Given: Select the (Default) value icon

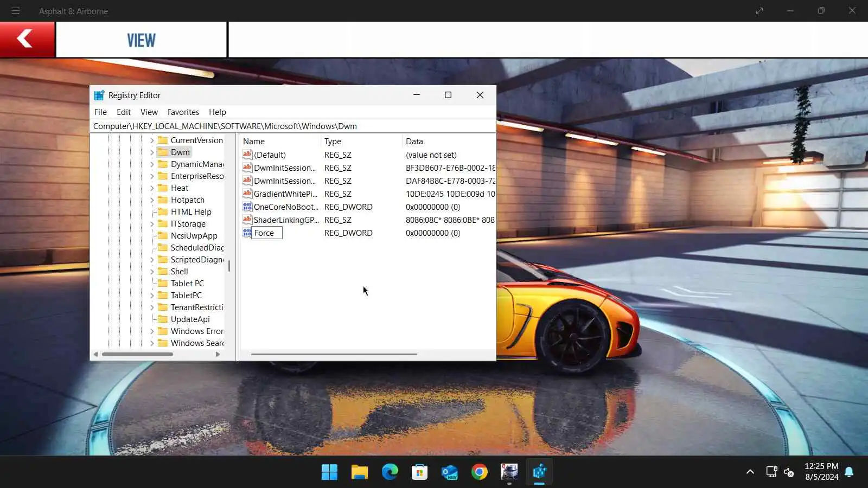Looking at the screenshot, I should [247, 155].
